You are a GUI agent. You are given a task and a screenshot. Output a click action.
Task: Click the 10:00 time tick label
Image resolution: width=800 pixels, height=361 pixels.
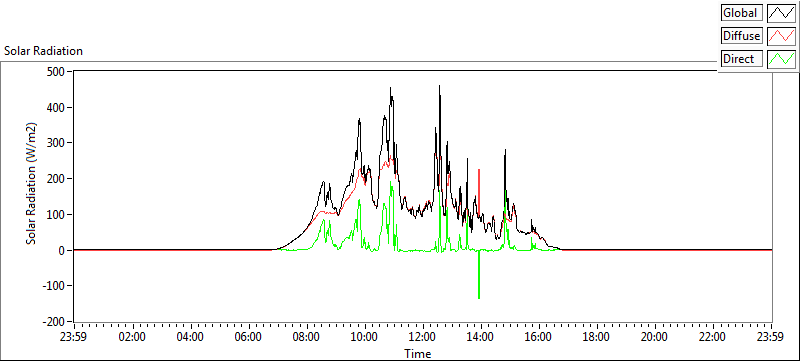365,337
